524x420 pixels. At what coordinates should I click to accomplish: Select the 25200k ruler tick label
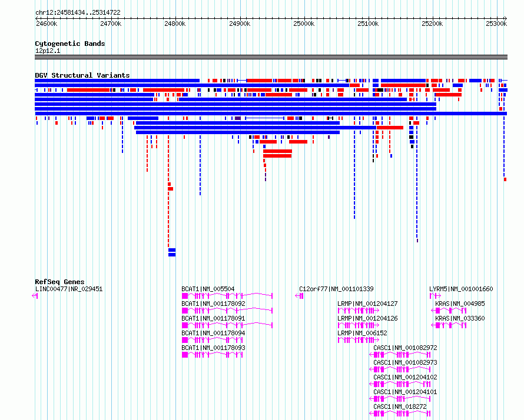pos(432,24)
